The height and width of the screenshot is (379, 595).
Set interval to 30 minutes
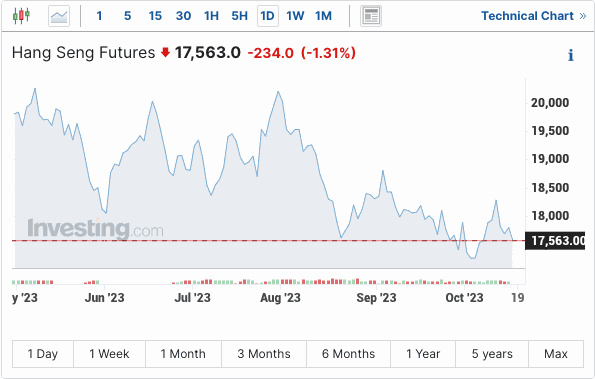(x=183, y=16)
